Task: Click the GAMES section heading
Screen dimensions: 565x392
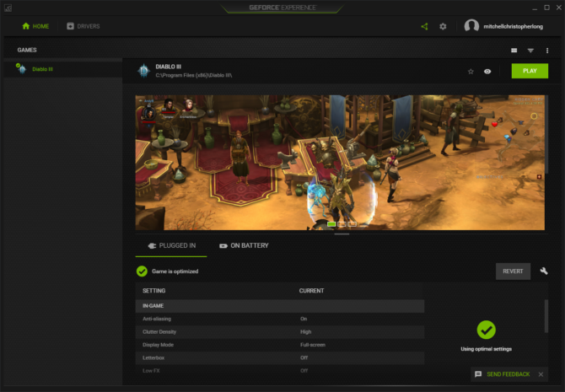Action: pos(27,50)
